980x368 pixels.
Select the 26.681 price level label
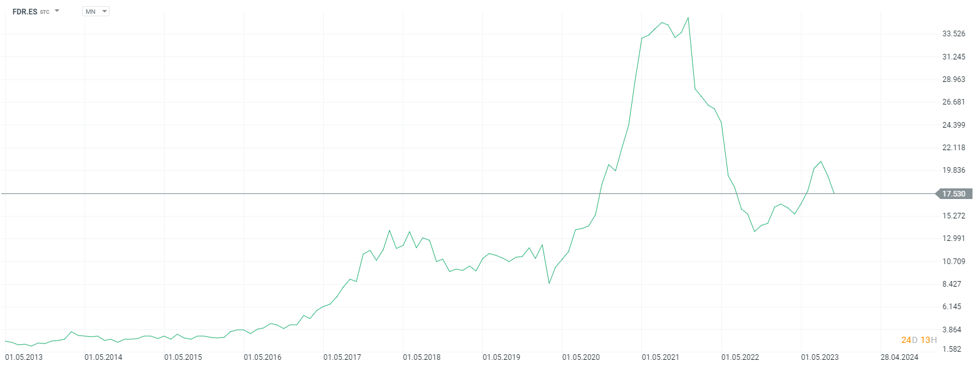click(x=954, y=102)
